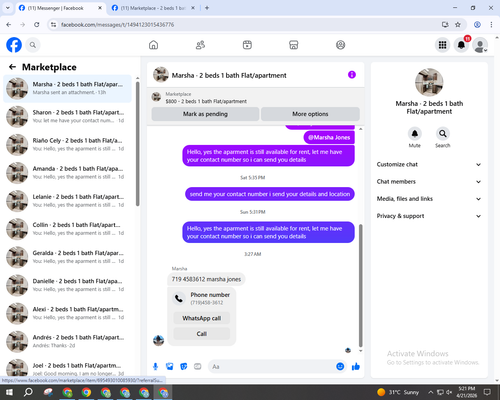Open Windows taskbar search

[x=28, y=392]
